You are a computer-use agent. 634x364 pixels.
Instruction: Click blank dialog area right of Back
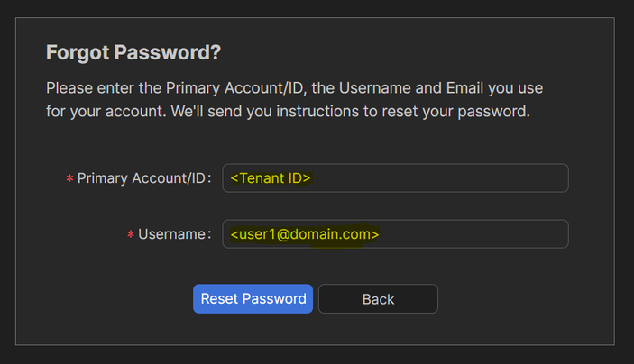pyautogui.click(x=523, y=299)
